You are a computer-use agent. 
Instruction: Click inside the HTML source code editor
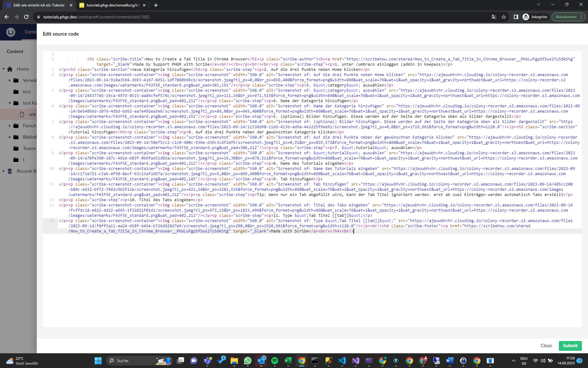point(312,189)
